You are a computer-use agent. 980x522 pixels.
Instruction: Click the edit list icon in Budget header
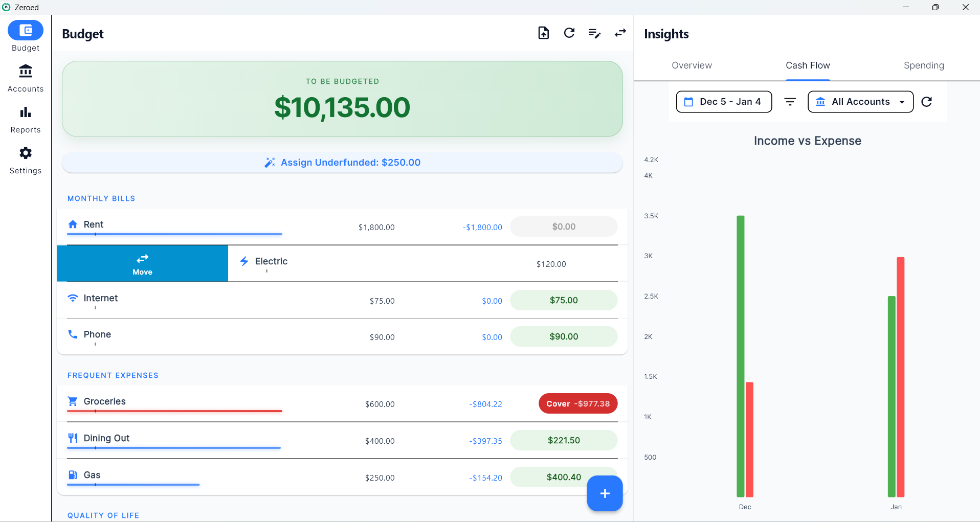(x=594, y=33)
